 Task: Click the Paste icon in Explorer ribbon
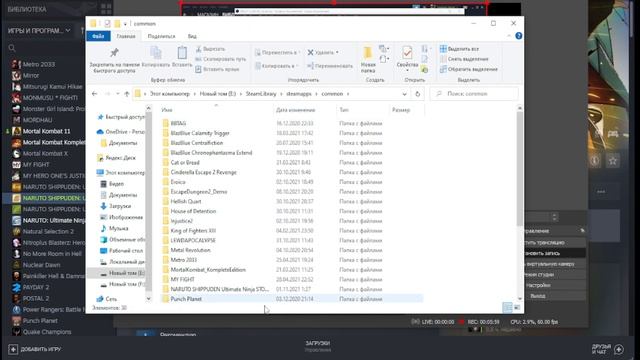tap(182, 53)
